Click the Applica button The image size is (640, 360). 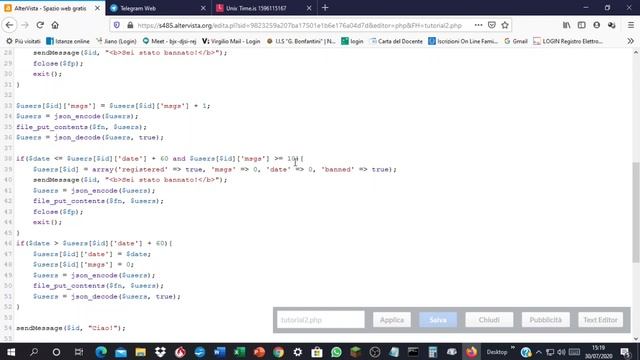(x=392, y=320)
